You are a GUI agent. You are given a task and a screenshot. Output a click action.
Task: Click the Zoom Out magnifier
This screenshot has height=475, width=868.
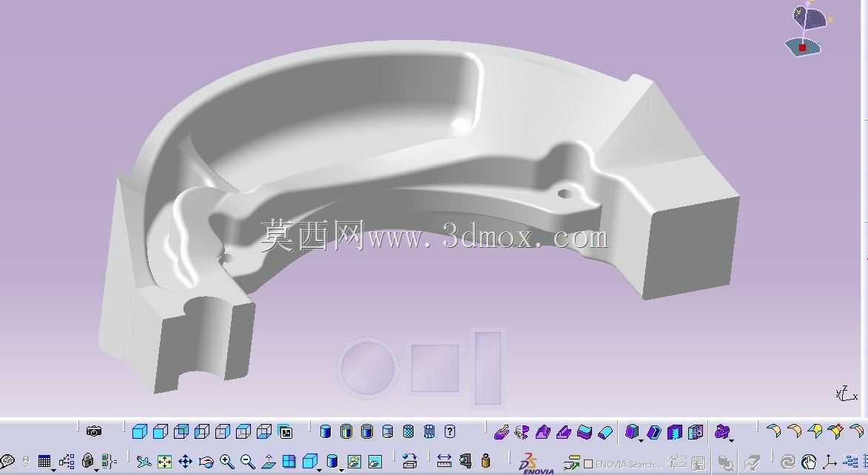(x=247, y=461)
